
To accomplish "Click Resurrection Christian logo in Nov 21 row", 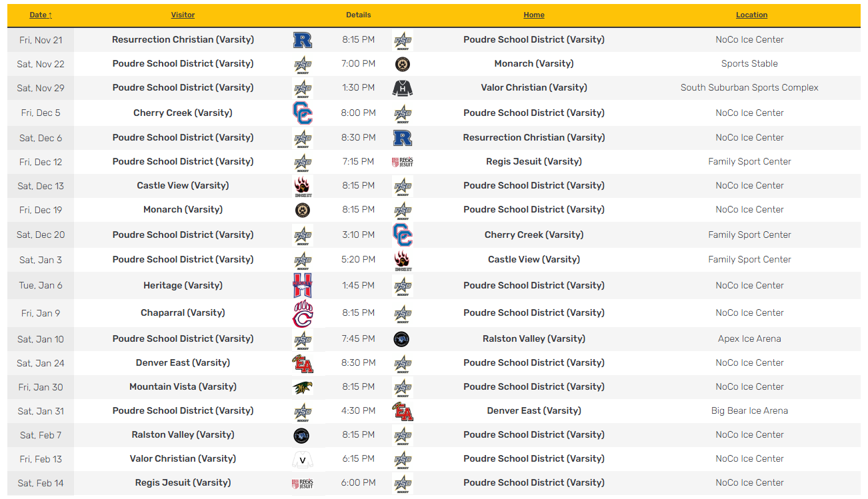I will (303, 40).
